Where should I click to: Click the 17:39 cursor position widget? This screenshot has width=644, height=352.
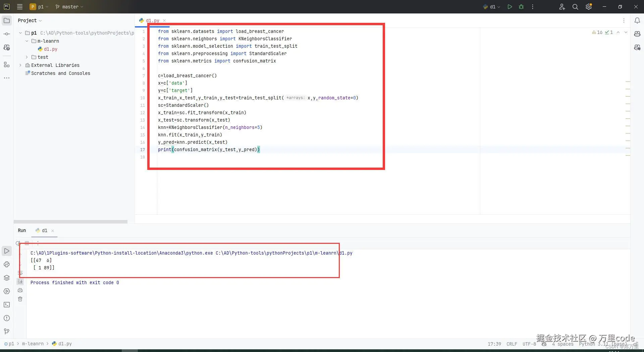coord(494,344)
